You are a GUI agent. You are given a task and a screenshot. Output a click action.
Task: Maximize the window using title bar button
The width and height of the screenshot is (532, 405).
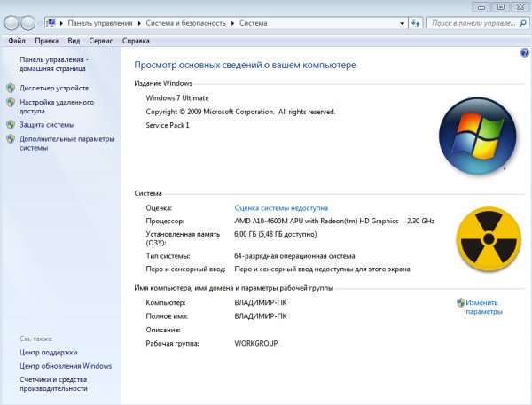point(501,7)
